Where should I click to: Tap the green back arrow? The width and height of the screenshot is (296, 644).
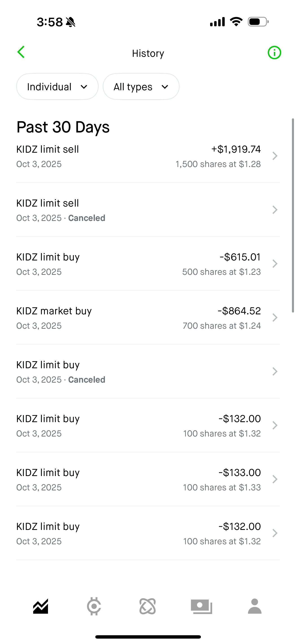21,52
